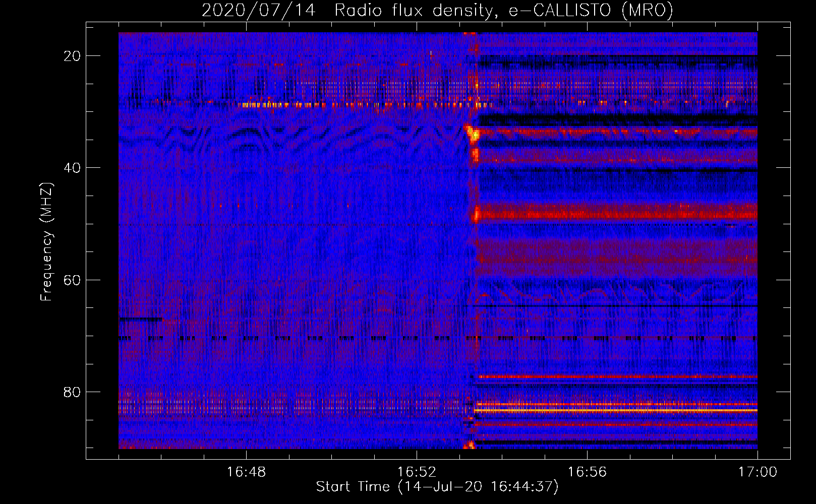The image size is (816, 504).
Task: Click the "16:52" time tick label
Action: coord(417,472)
